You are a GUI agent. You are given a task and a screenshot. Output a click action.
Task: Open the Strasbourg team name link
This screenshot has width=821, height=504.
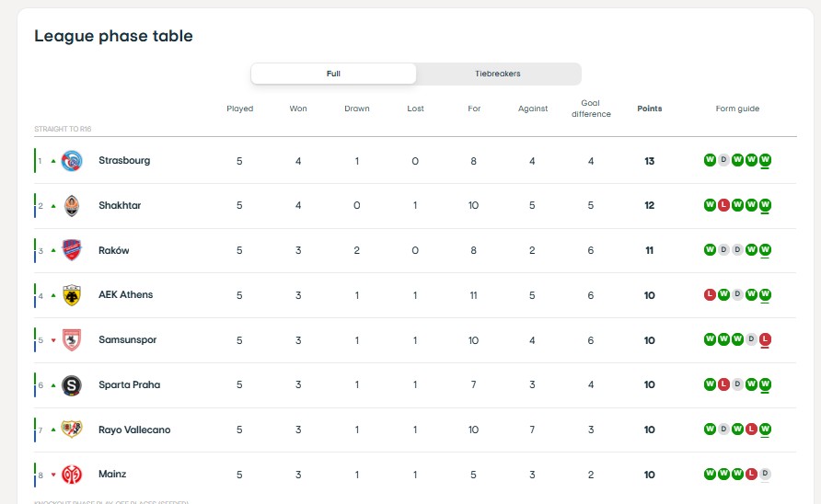coord(124,160)
